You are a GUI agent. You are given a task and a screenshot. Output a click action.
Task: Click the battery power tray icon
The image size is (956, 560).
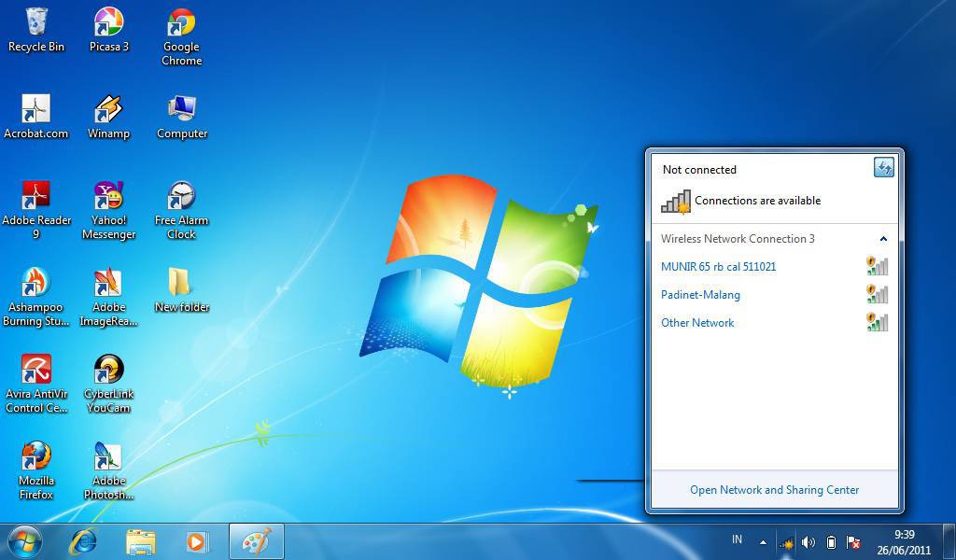click(831, 542)
